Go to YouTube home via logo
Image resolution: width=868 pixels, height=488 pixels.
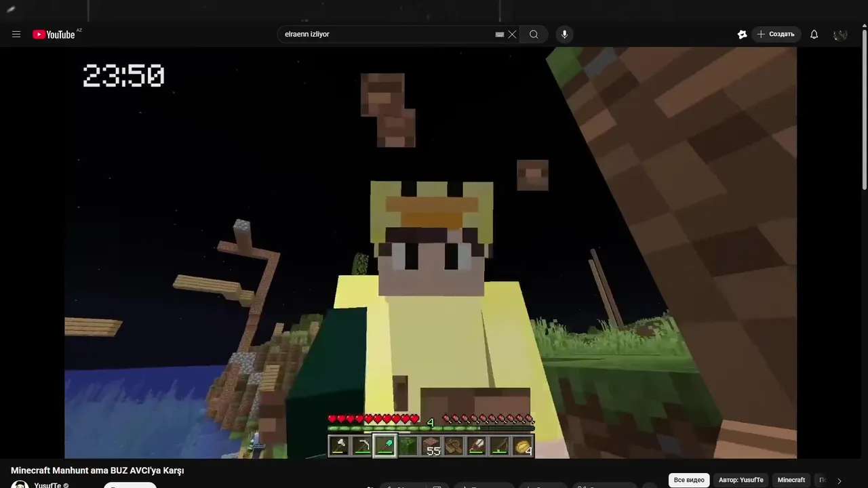54,35
